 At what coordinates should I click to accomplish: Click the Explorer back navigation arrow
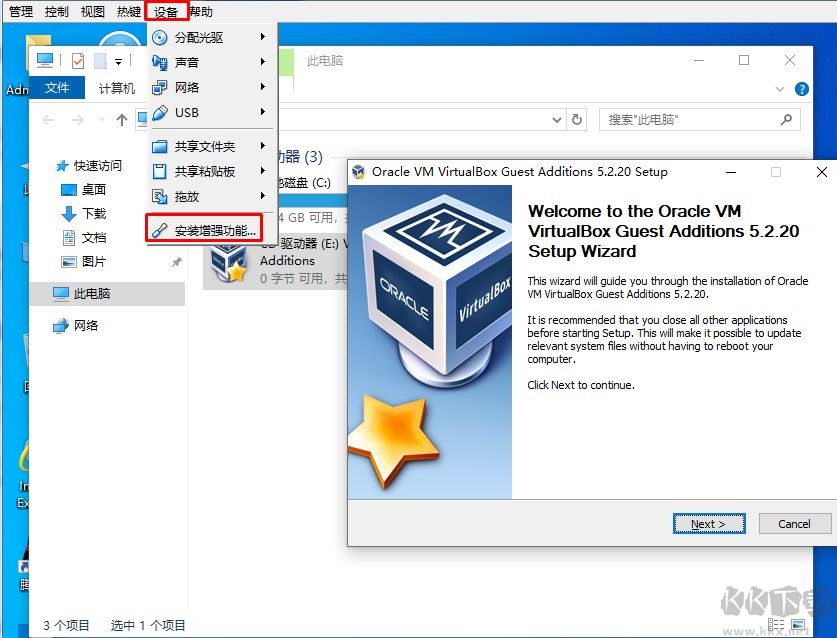[x=48, y=120]
